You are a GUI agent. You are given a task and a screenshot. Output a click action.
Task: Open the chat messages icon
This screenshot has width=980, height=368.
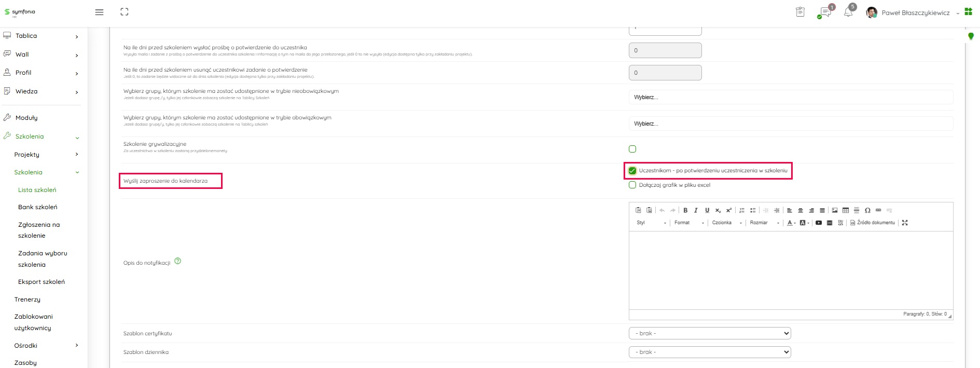825,12
